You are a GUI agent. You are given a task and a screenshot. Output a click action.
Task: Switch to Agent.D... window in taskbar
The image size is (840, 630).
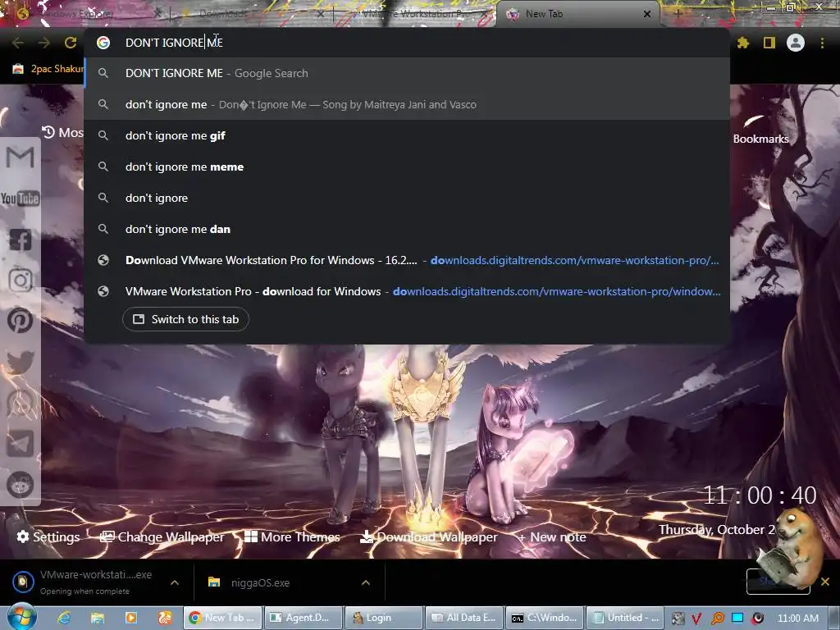(303, 618)
